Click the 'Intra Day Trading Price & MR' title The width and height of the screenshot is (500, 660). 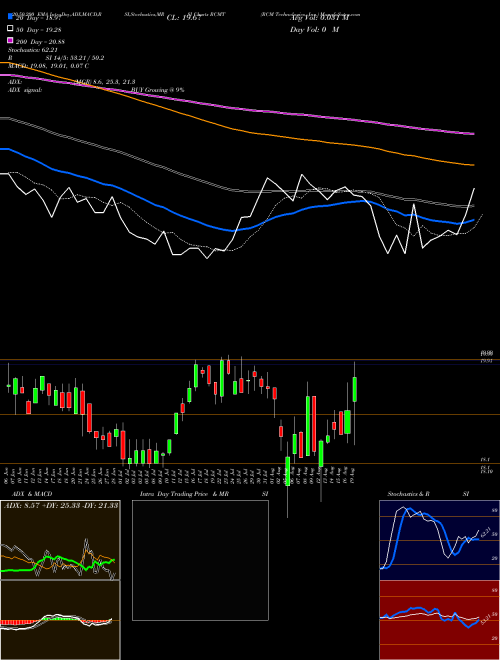tap(184, 494)
